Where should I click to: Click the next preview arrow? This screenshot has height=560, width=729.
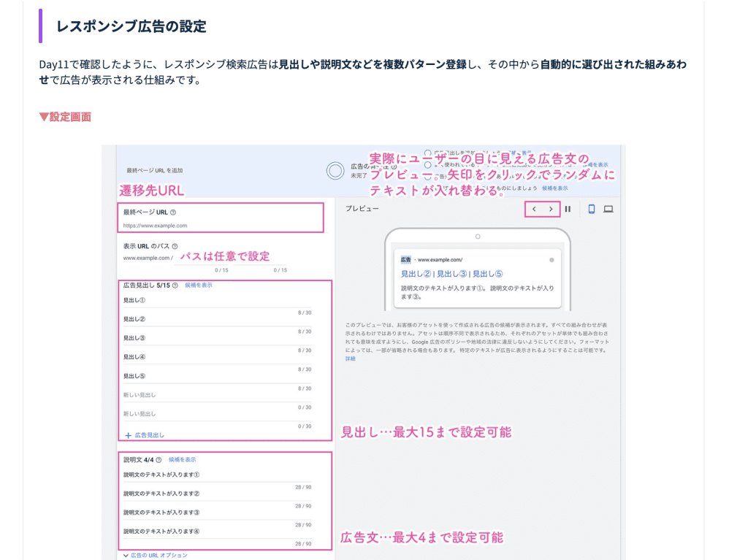pos(551,209)
